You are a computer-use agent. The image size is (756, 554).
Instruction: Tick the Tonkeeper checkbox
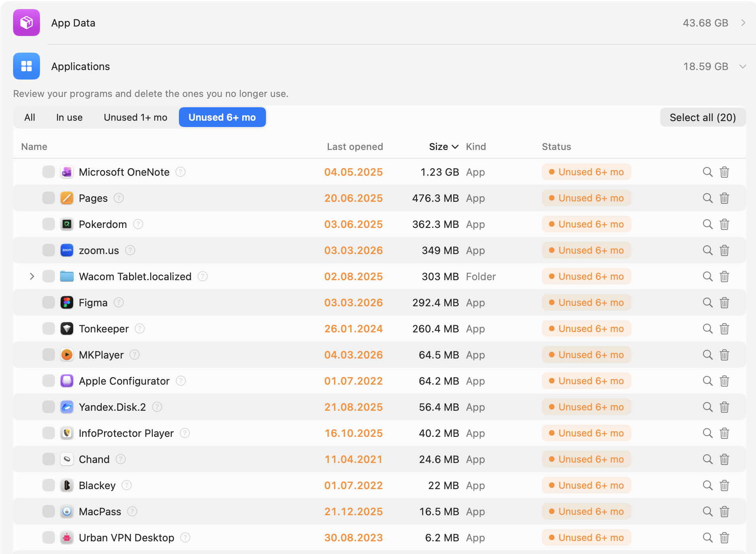point(49,329)
